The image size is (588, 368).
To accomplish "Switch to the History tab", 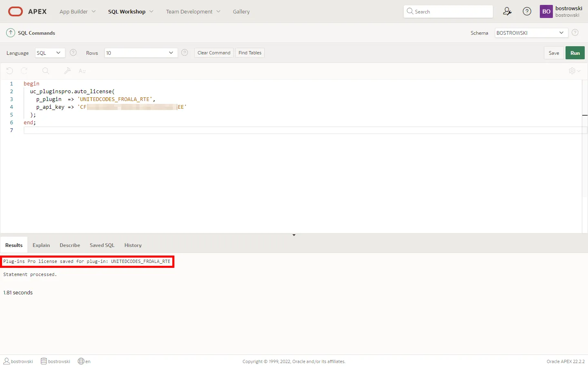I will pos(133,245).
